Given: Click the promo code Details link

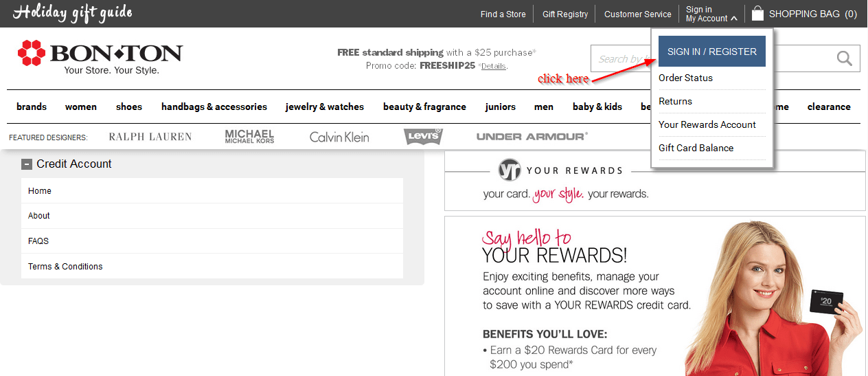Looking at the screenshot, I should point(493,66).
